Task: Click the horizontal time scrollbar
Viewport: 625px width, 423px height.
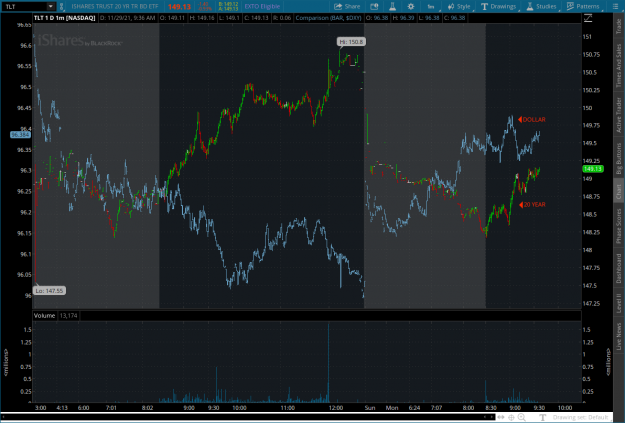Action: coord(247,417)
